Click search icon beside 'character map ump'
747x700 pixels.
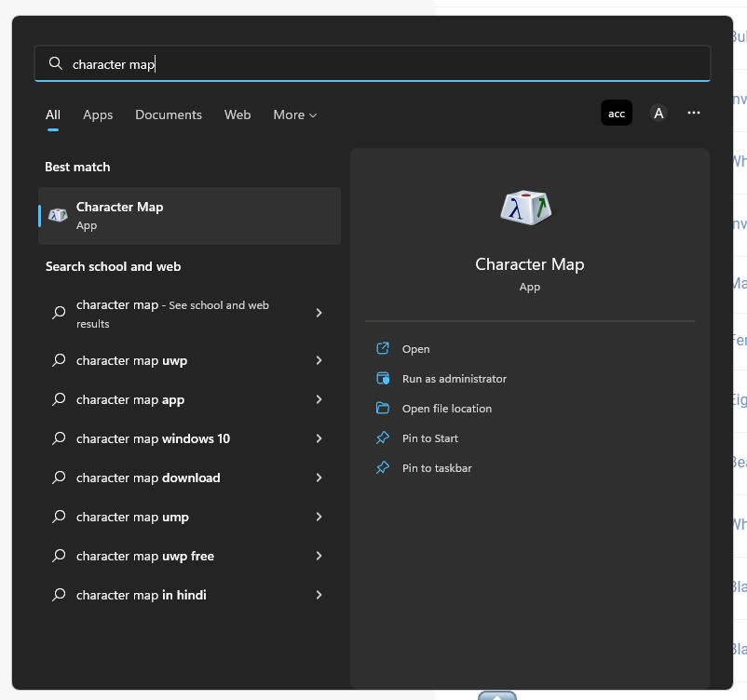pos(59,516)
